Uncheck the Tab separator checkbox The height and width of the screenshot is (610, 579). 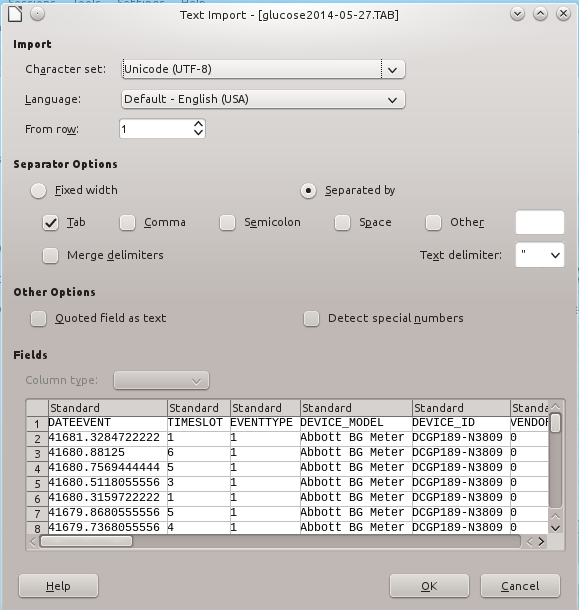pos(51,223)
